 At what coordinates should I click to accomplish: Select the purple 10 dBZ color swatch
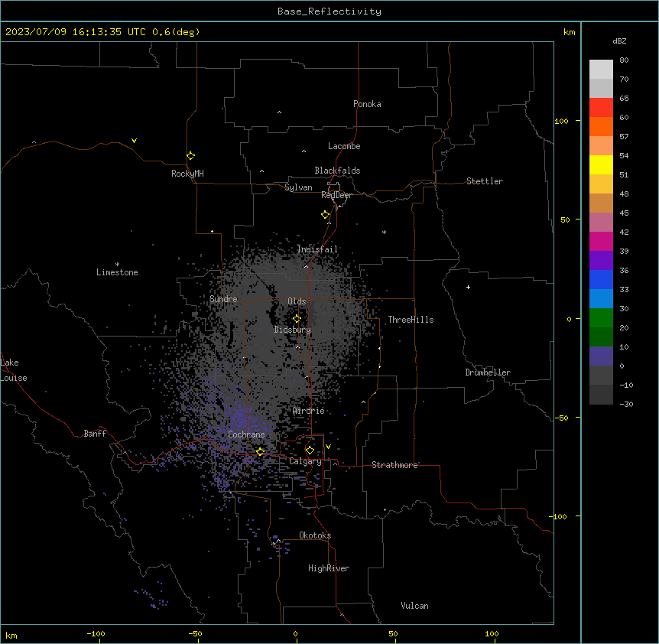click(601, 356)
